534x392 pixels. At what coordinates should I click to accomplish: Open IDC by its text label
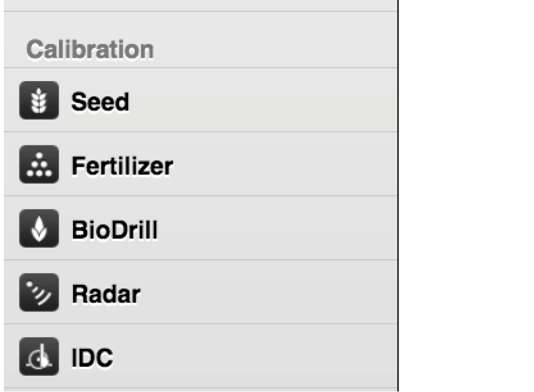coord(92,358)
